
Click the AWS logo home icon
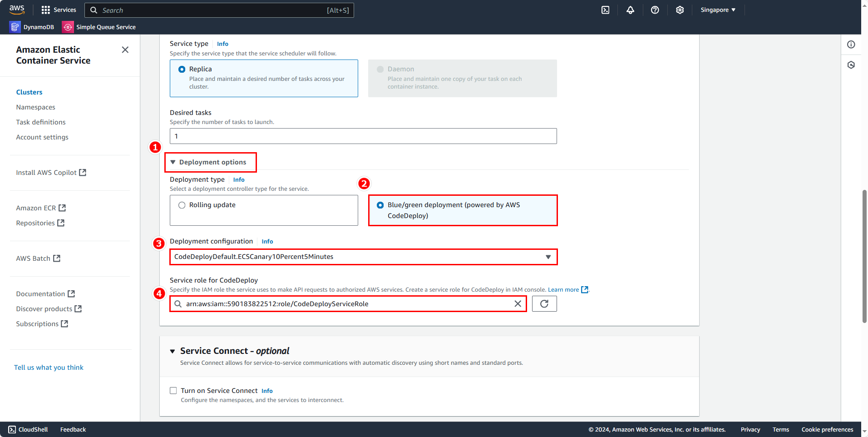[17, 10]
